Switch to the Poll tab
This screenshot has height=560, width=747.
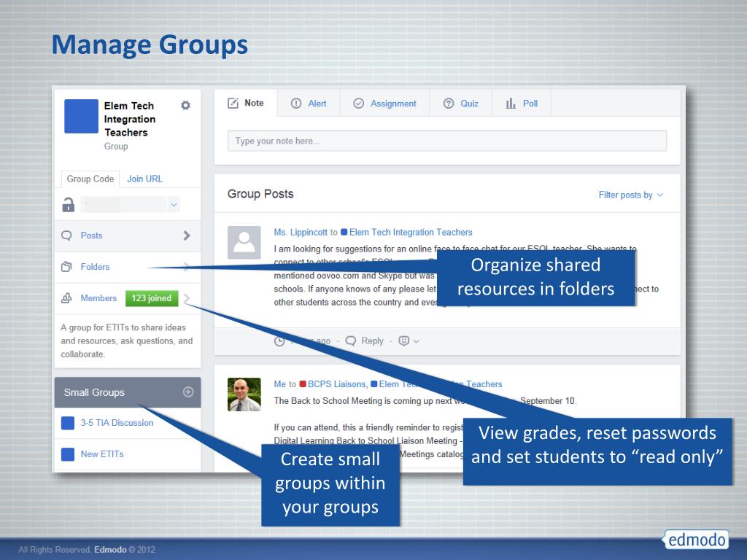tap(522, 104)
